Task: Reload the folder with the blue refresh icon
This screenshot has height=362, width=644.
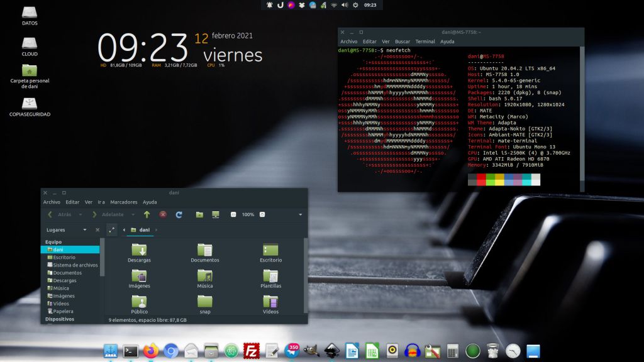Action: pos(179,214)
